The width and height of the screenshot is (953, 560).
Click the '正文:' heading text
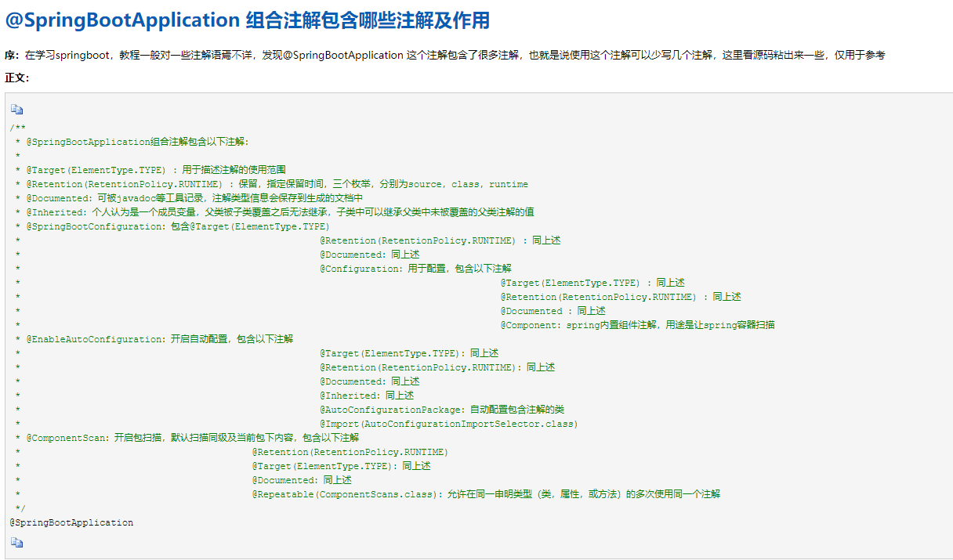pos(17,78)
